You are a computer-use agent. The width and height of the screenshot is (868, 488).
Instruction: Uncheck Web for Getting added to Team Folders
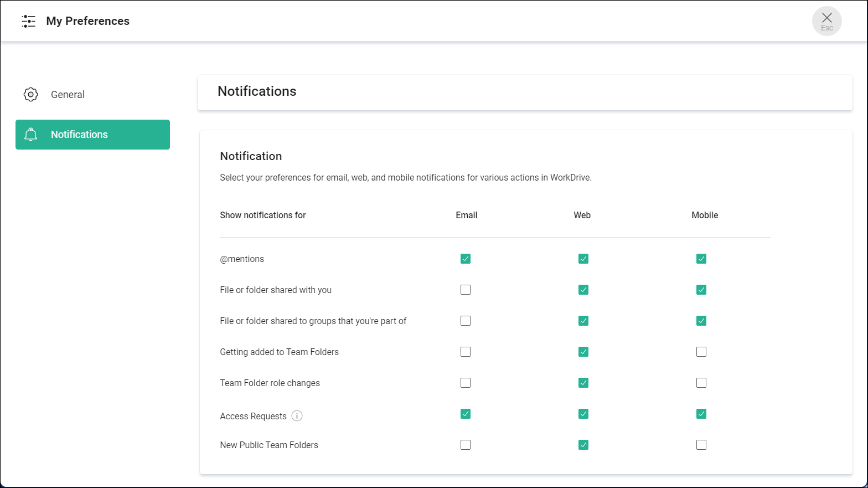click(583, 352)
